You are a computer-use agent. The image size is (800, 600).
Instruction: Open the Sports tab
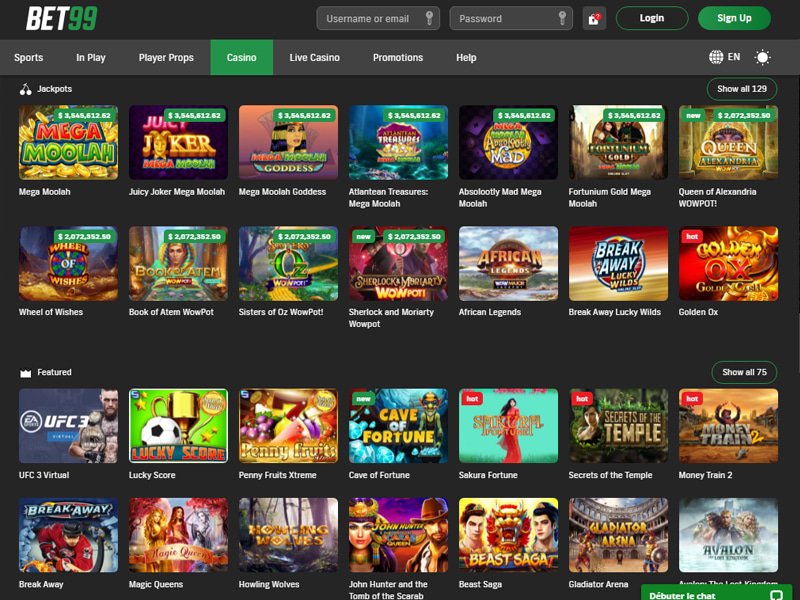pyautogui.click(x=29, y=58)
